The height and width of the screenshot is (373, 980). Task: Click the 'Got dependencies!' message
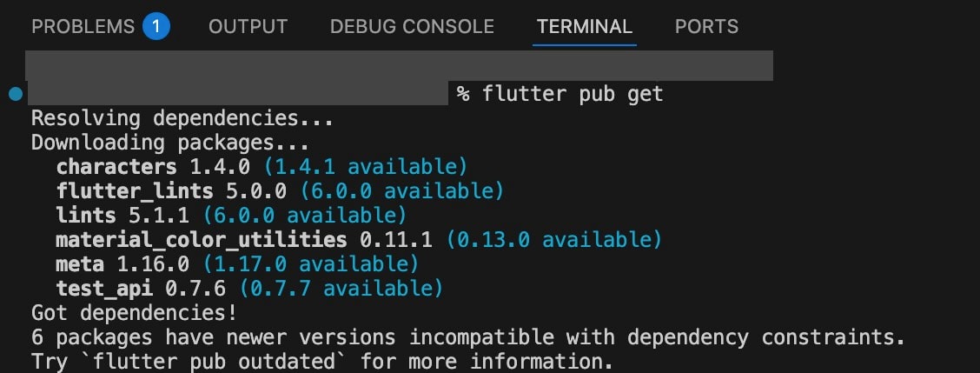(x=133, y=312)
